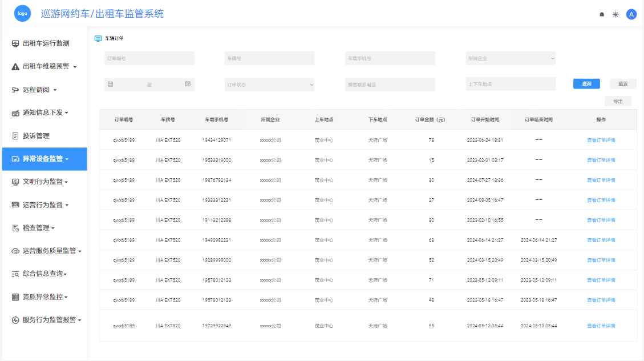The width and height of the screenshot is (644, 361).
Task: Open 查看订单详情 link in first row
Action: 601,140
